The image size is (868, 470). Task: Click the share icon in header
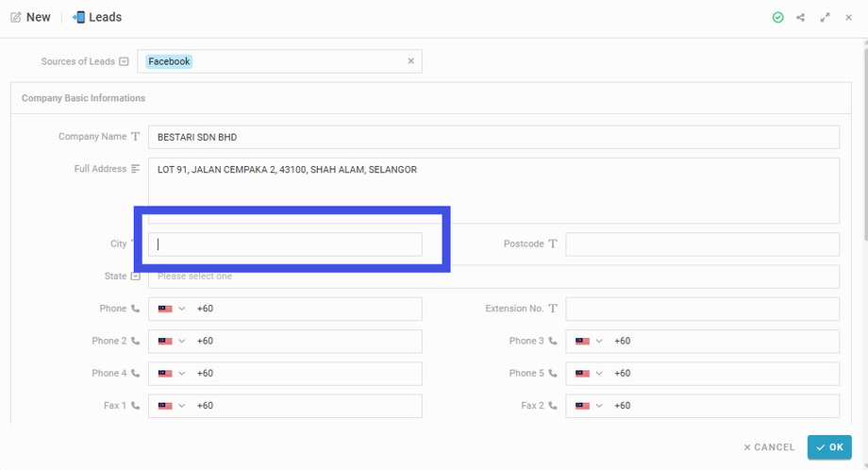tap(800, 18)
